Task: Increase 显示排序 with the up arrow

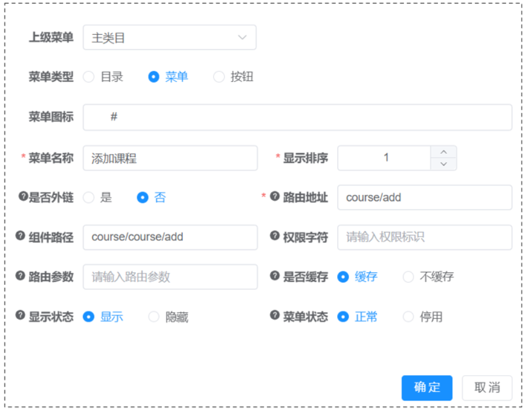Action: pyautogui.click(x=443, y=152)
